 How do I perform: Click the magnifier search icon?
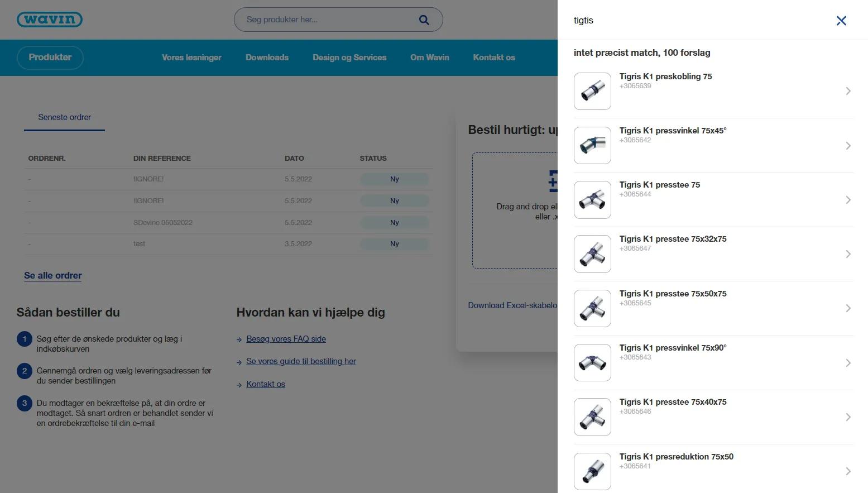[x=424, y=20]
